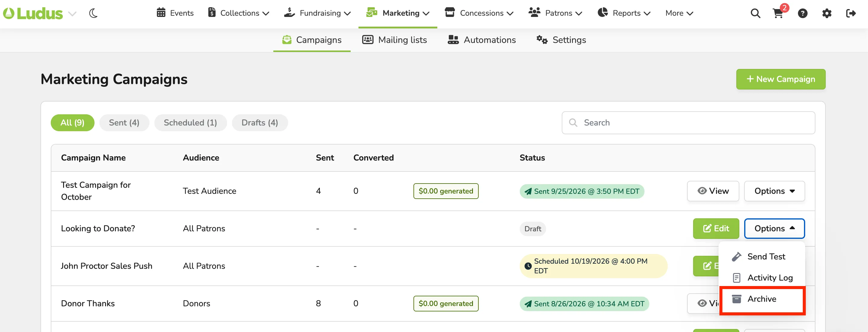Select the All (9) filter pill

tap(72, 123)
